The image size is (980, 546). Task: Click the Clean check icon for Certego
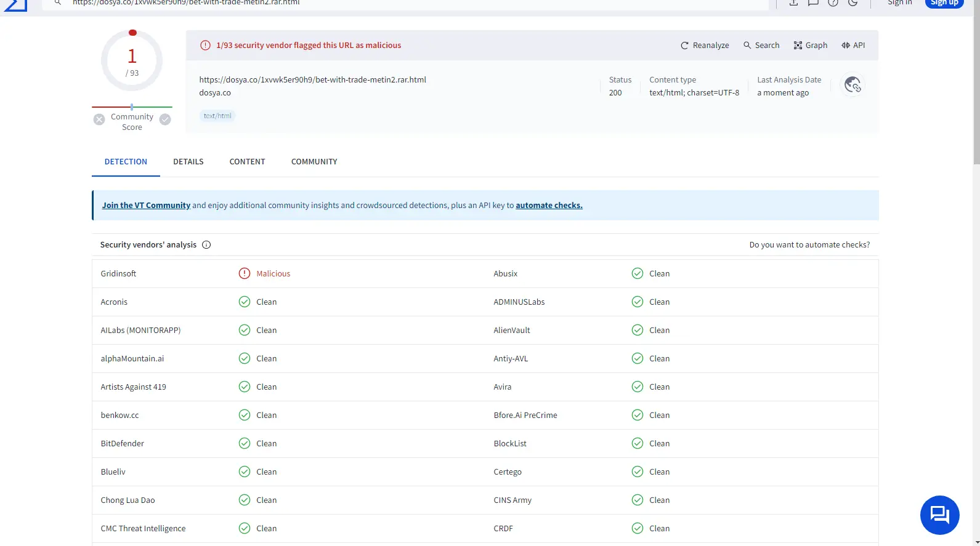(x=638, y=472)
